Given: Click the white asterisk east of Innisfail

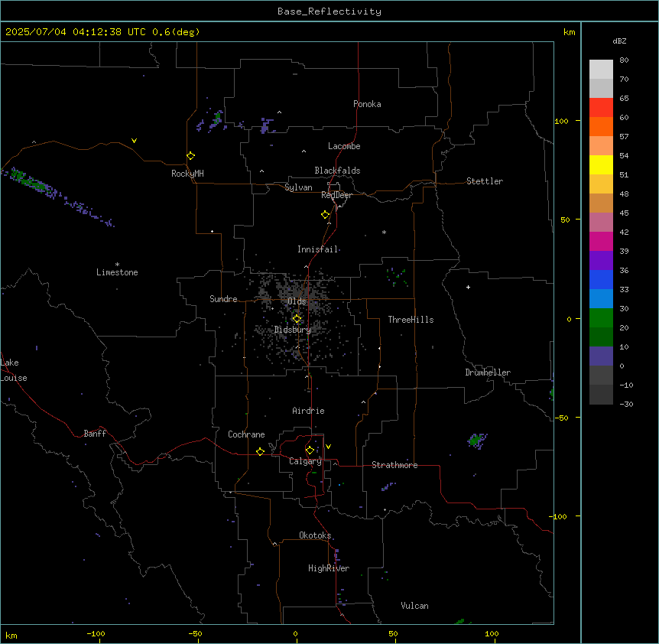Looking at the screenshot, I should pyautogui.click(x=384, y=232).
